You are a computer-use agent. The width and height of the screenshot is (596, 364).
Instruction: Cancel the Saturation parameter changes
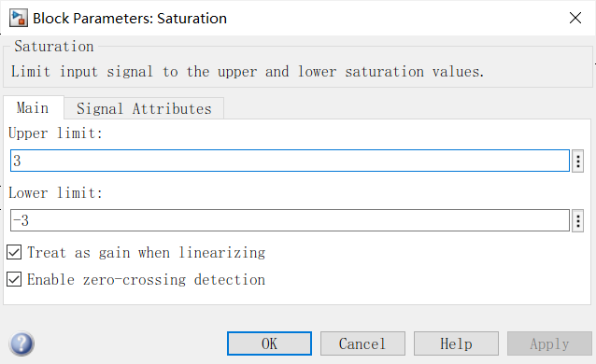click(x=362, y=343)
